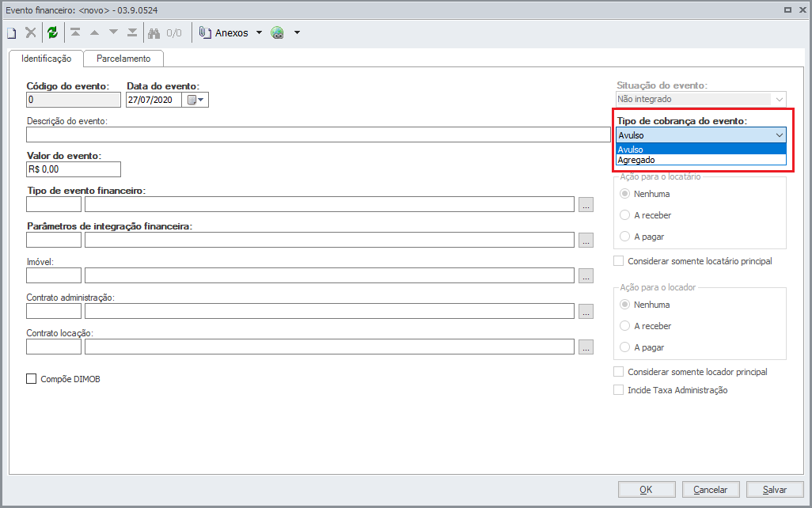The width and height of the screenshot is (812, 508).
Task: Click the Anexos paperclip button
Action: (x=224, y=32)
